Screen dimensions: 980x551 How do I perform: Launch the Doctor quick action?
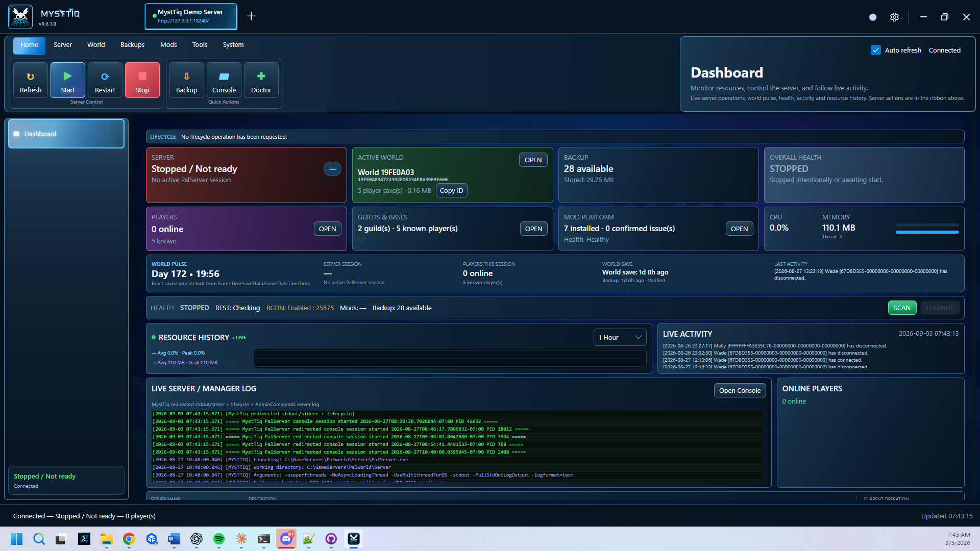pos(261,80)
